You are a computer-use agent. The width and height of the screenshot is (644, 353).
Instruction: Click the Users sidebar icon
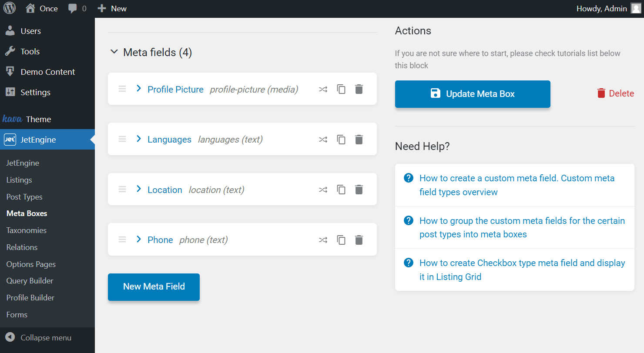(10, 31)
